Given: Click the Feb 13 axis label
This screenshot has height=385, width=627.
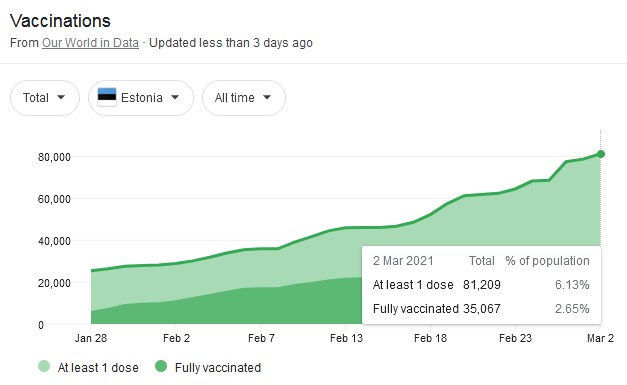Looking at the screenshot, I should point(346,338).
